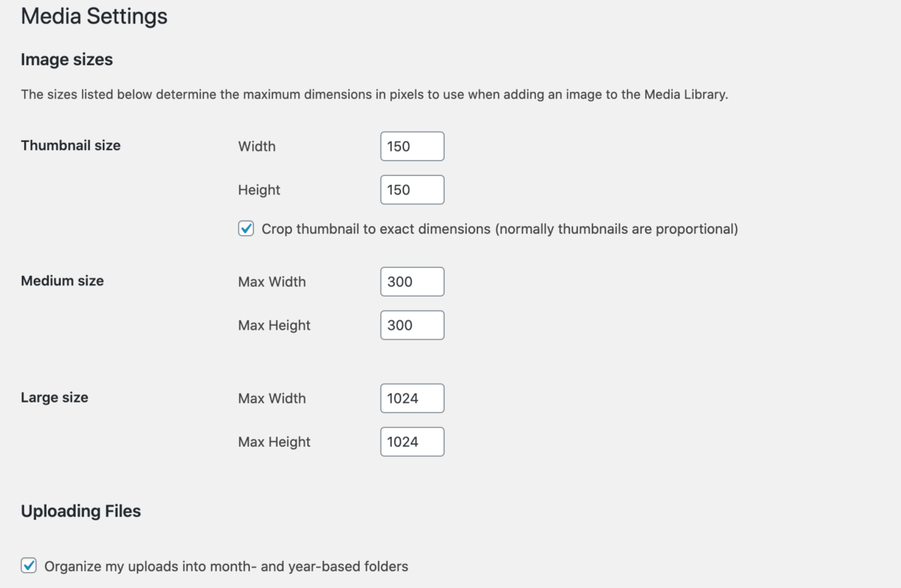Select the Thumbnail Height input showing 150

(x=411, y=189)
